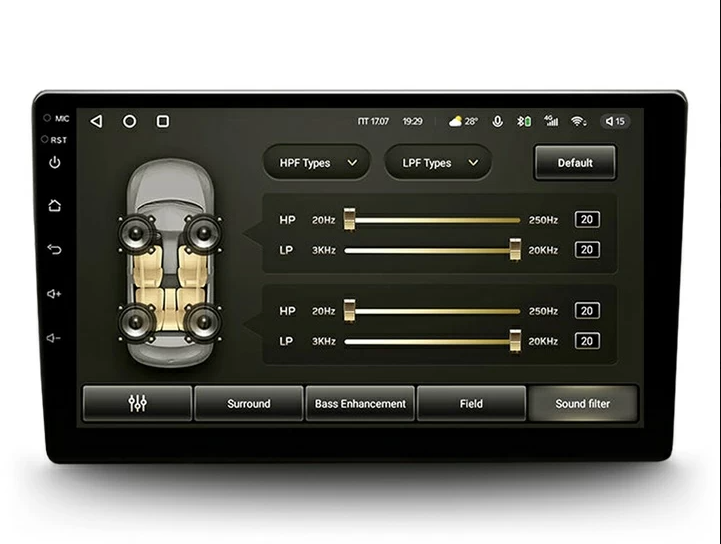Viewport: 721px width, 544px height.
Task: Click the front HP value box 20
Action: (587, 219)
